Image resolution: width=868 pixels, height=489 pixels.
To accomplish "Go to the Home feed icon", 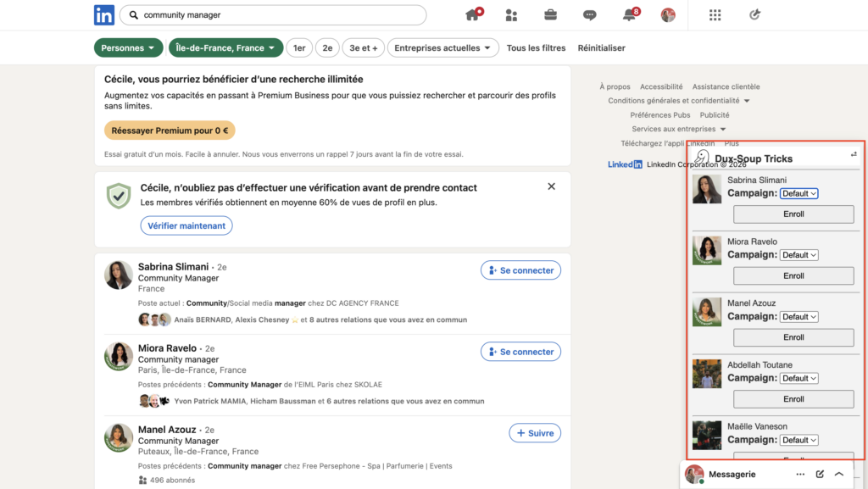I will pos(473,14).
